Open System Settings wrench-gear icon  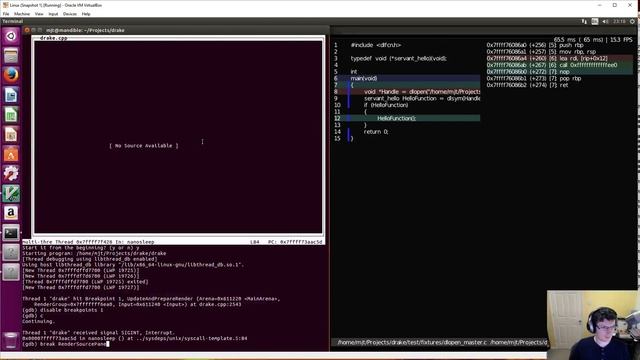[11, 174]
